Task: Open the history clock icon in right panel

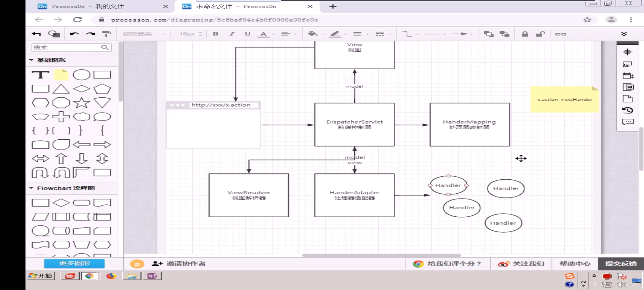Action: coord(627,110)
